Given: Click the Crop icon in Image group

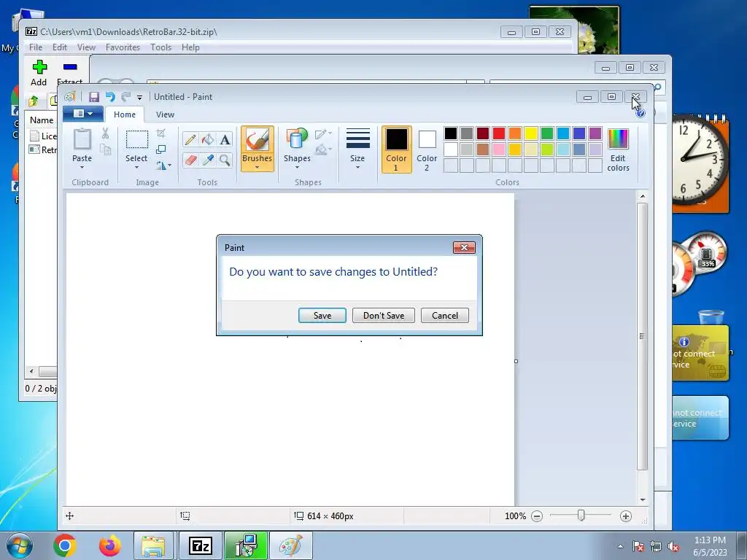Looking at the screenshot, I should click(x=161, y=133).
